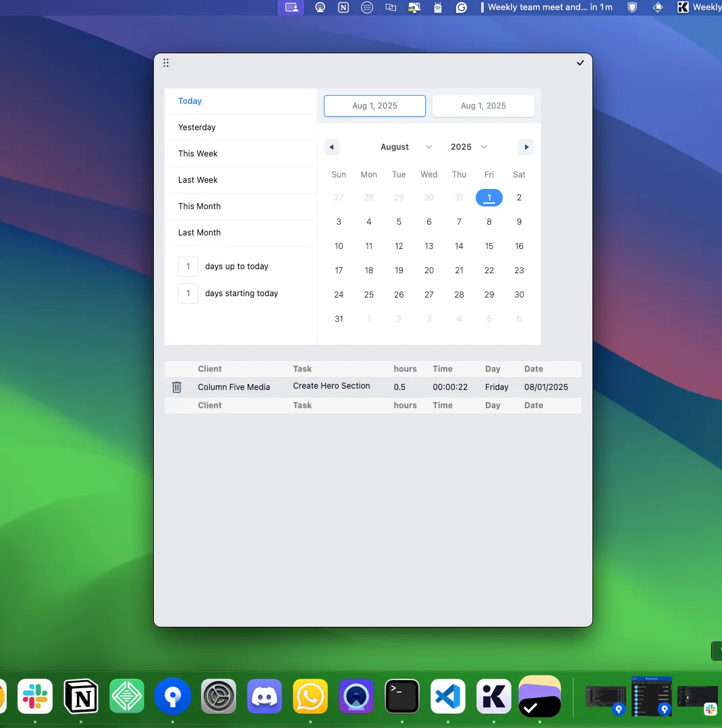Click the 'days starting today' label
This screenshot has height=728, width=722.
(x=242, y=293)
